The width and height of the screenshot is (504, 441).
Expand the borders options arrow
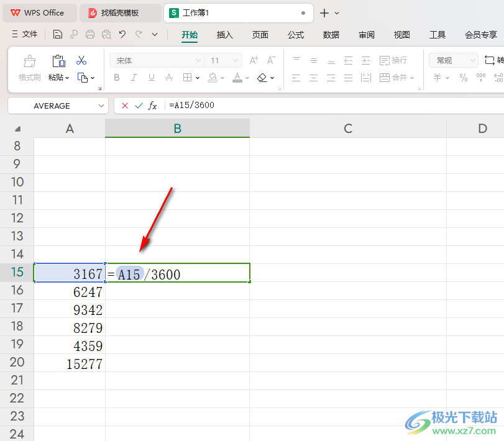(x=198, y=78)
